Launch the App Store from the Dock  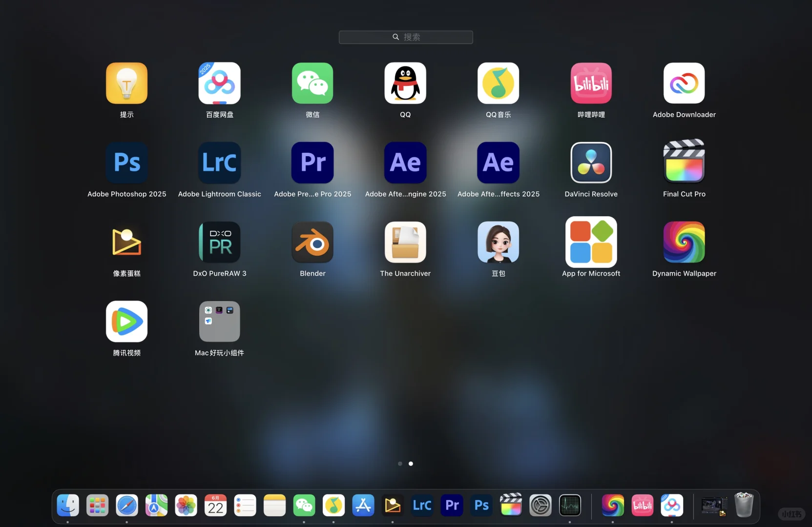tap(363, 505)
